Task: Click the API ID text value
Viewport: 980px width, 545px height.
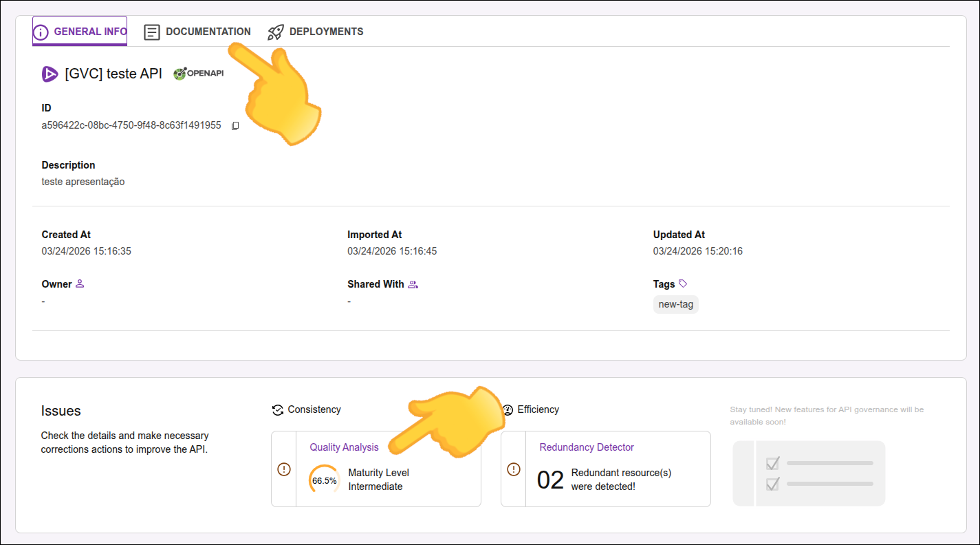Action: (131, 125)
